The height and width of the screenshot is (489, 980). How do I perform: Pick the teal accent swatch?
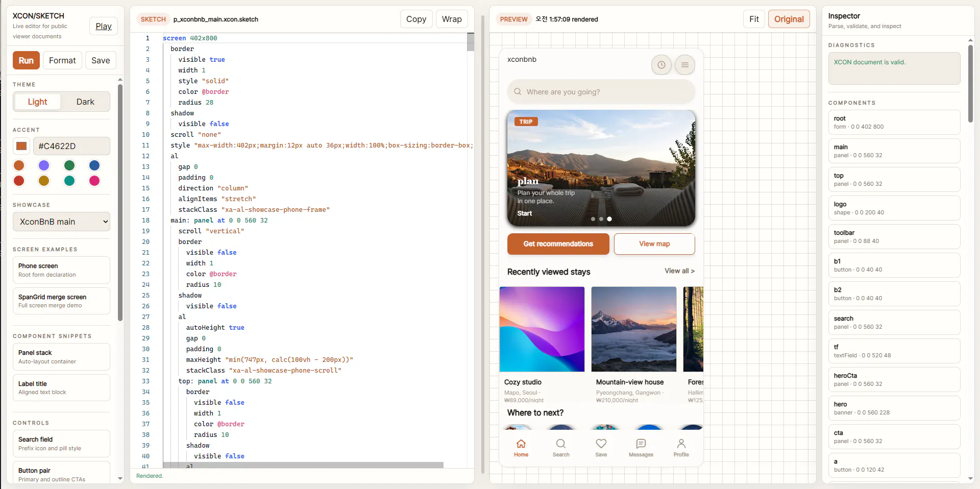(69, 181)
